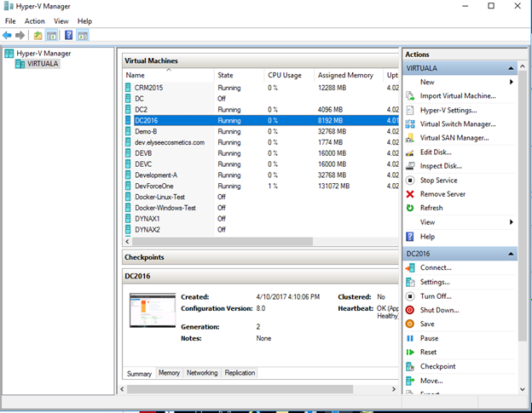Click the Forward arrow toolbar icon
This screenshot has width=532, height=413.
(20, 35)
